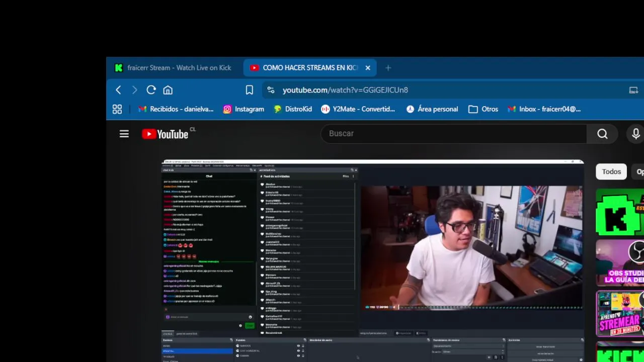Bookmark this page
Viewport: 644px width, 362px height.
[249, 90]
